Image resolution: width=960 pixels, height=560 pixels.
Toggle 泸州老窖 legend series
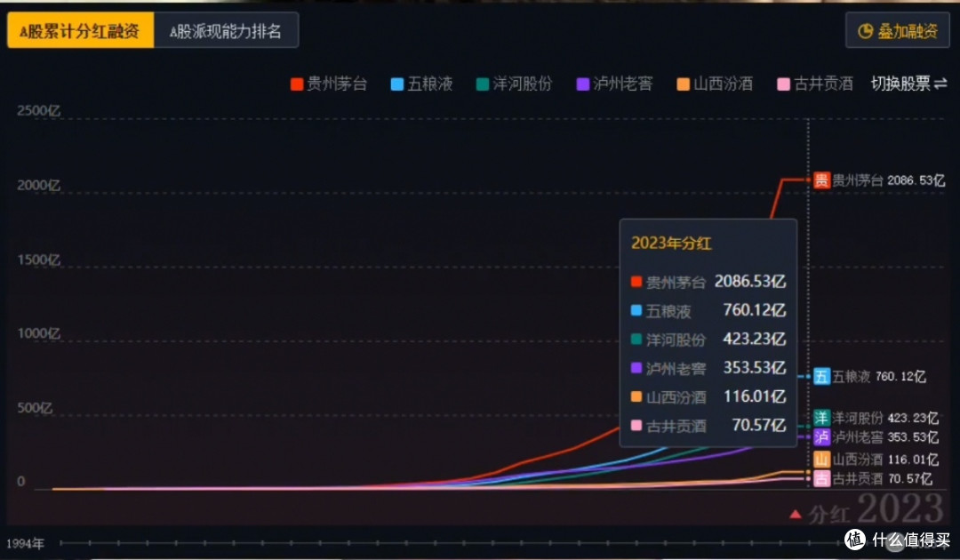tap(615, 84)
